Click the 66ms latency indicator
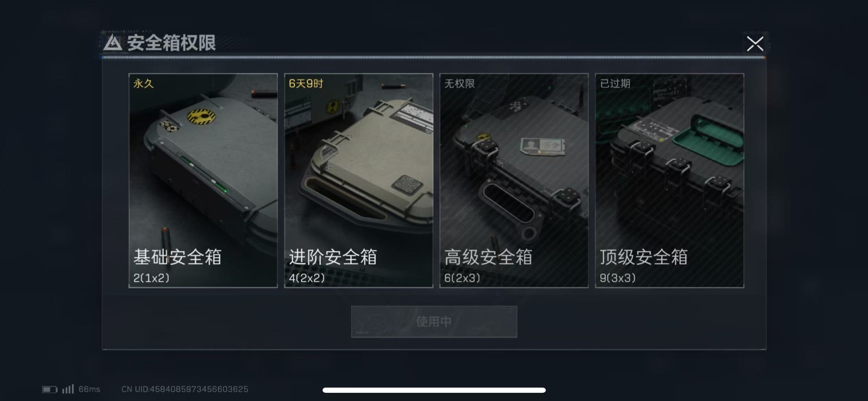868x401 pixels. [89, 389]
